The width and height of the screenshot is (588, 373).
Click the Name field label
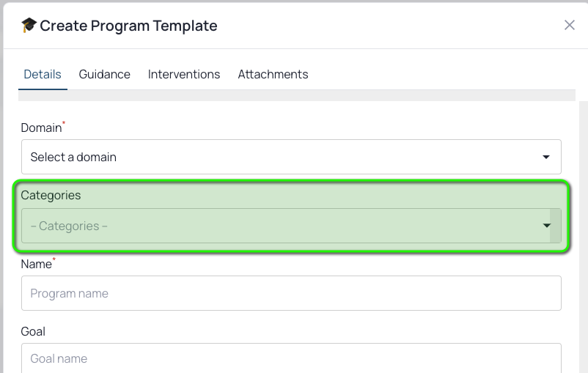tap(36, 265)
